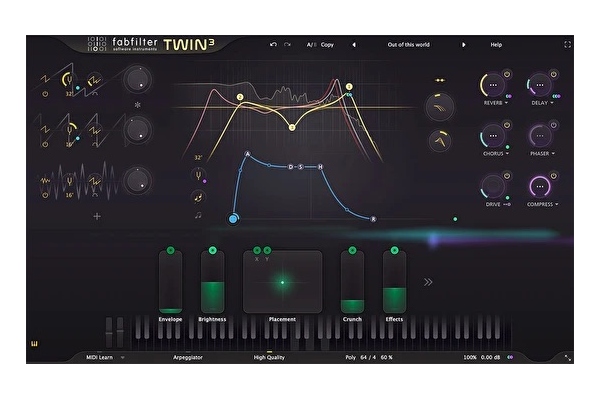
Task: Select the noise oscillator's waveform icon
Action: tap(45, 181)
